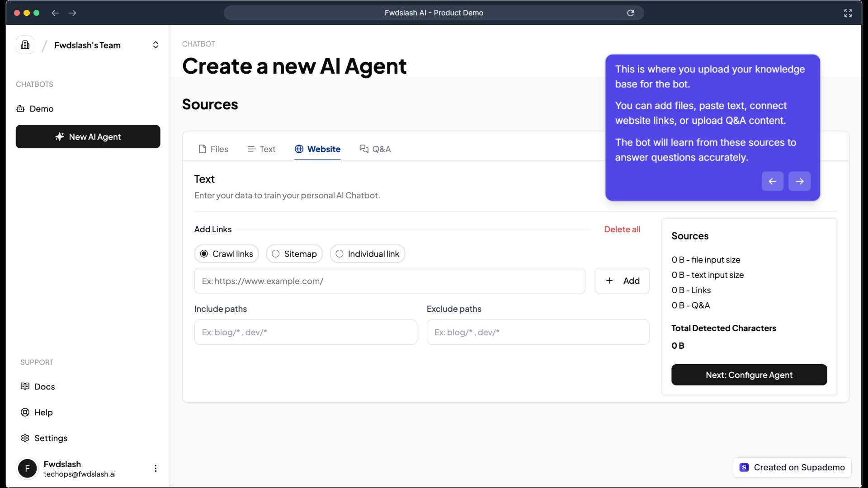Image resolution: width=868 pixels, height=488 pixels.
Task: Click the browser reload icon
Action: click(630, 13)
